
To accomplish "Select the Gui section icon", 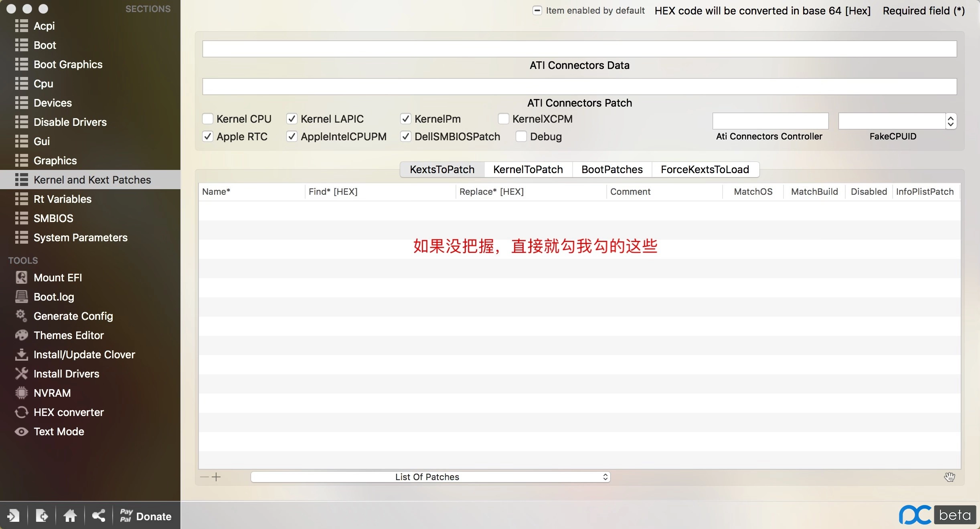I will pyautogui.click(x=21, y=141).
